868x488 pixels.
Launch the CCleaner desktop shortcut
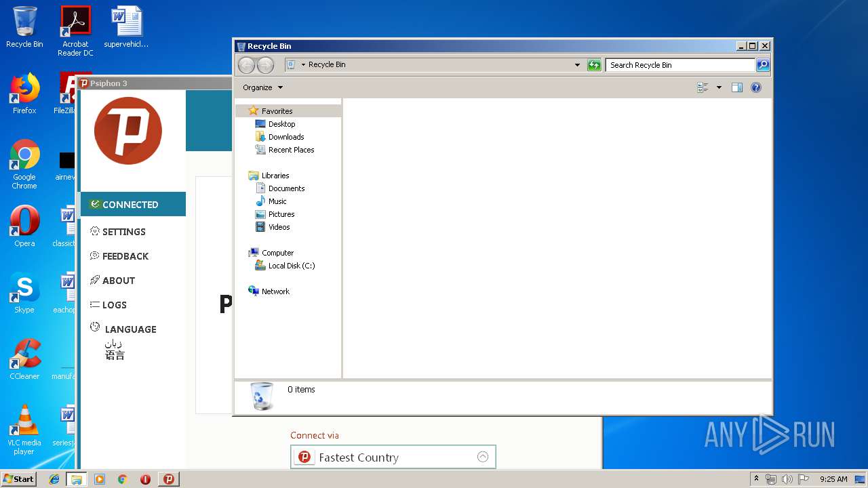click(x=24, y=359)
